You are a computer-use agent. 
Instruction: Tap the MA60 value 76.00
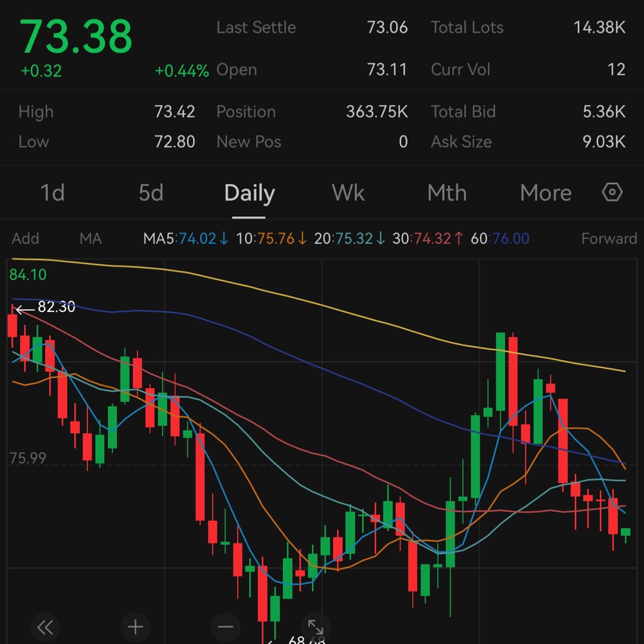[x=511, y=238]
